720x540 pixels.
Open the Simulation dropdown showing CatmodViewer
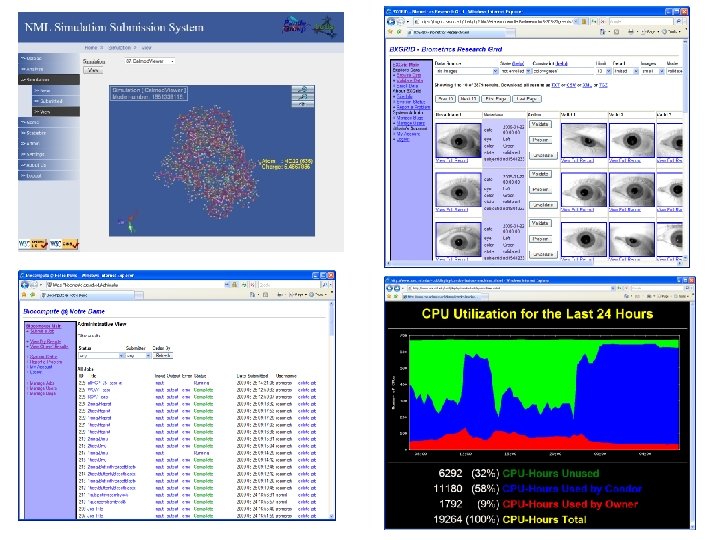150,61
